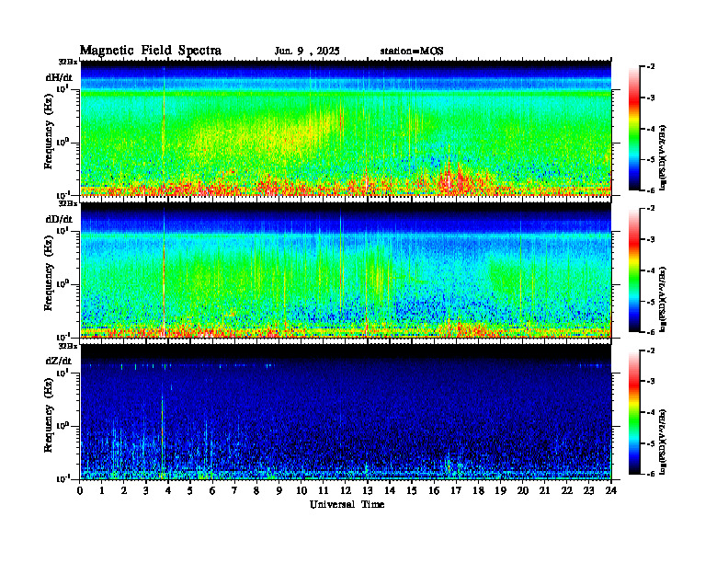The width and height of the screenshot is (728, 563).
Task: Click Universal Time tick label '1'
Action: (102, 490)
